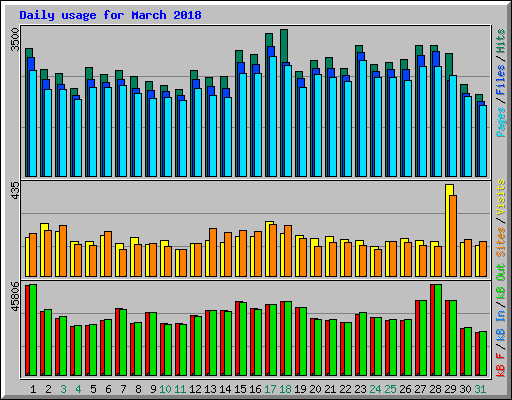The height and width of the screenshot is (400, 512).
Task: Click the tallest yellow Visits bar, day 29
Action: (448, 230)
